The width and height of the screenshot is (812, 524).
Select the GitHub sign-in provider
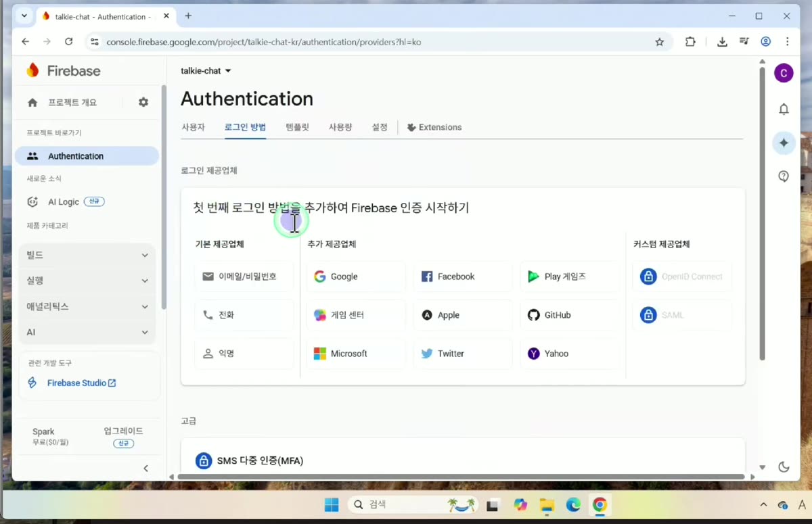569,315
